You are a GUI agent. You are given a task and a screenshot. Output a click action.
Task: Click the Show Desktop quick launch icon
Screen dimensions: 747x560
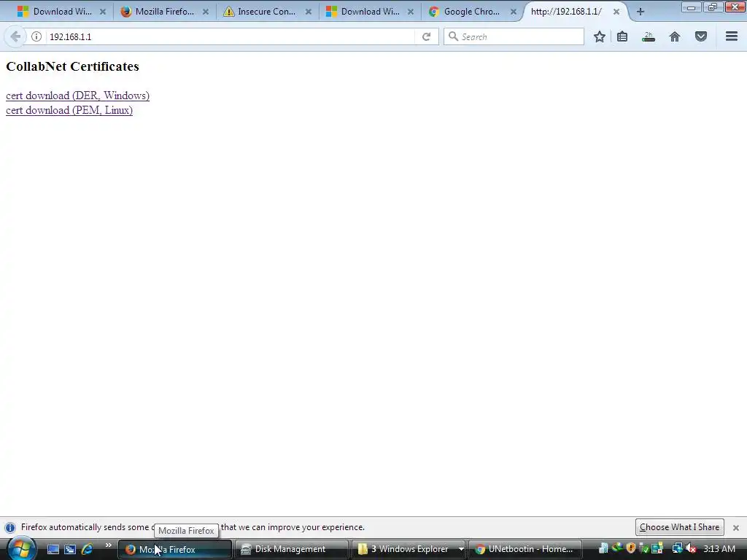coord(53,549)
